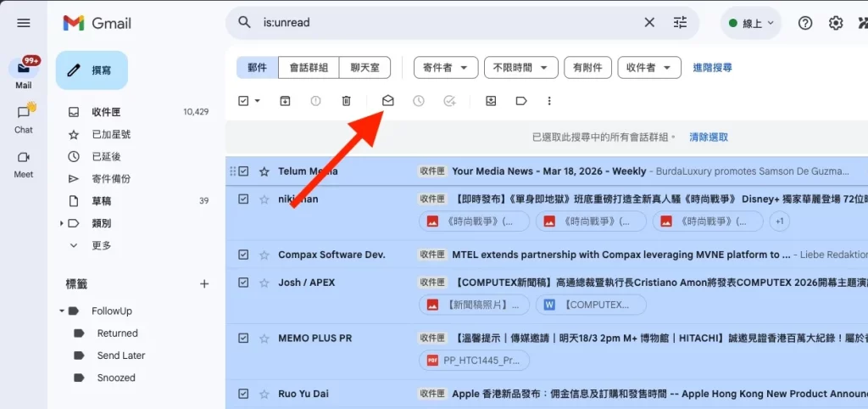
Task: Click inside the is:unread search field
Action: click(x=441, y=23)
